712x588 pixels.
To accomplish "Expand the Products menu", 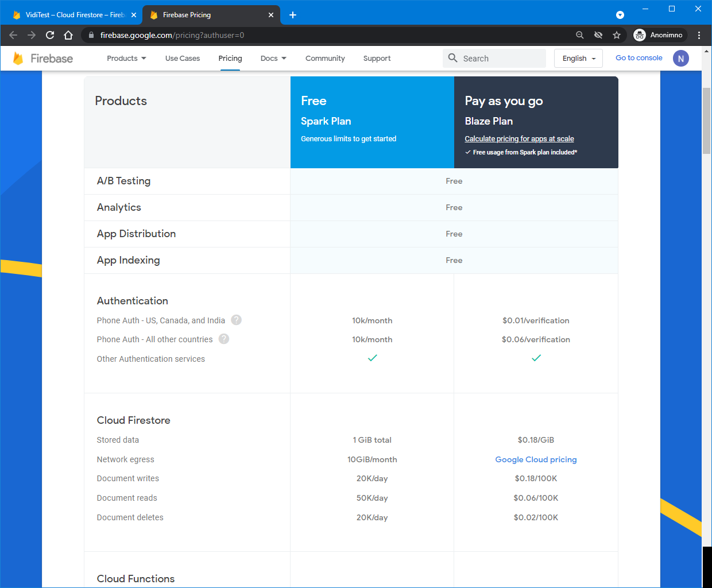I will pos(126,58).
